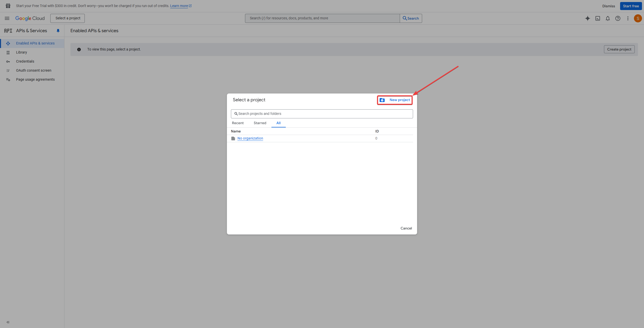Open Page usage agreements page

pyautogui.click(x=32, y=79)
